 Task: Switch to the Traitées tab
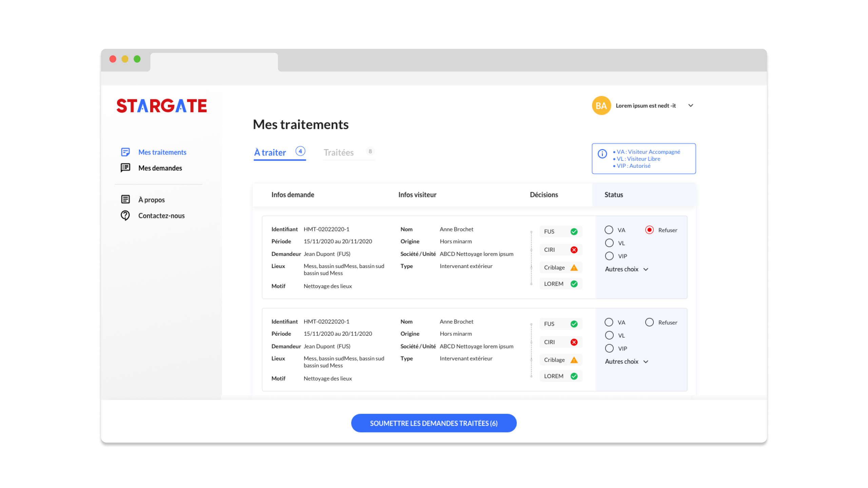click(338, 153)
